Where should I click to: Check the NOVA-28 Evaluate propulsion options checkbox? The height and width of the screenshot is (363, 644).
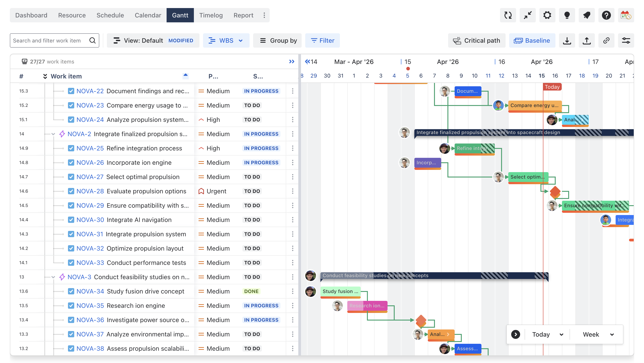point(71,191)
